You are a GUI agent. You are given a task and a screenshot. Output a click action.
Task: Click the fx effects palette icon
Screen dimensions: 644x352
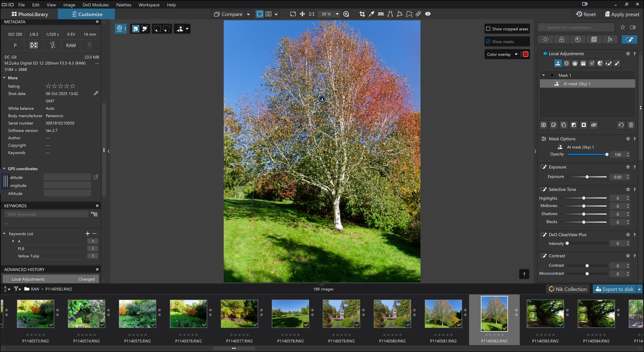pyautogui.click(x=610, y=40)
